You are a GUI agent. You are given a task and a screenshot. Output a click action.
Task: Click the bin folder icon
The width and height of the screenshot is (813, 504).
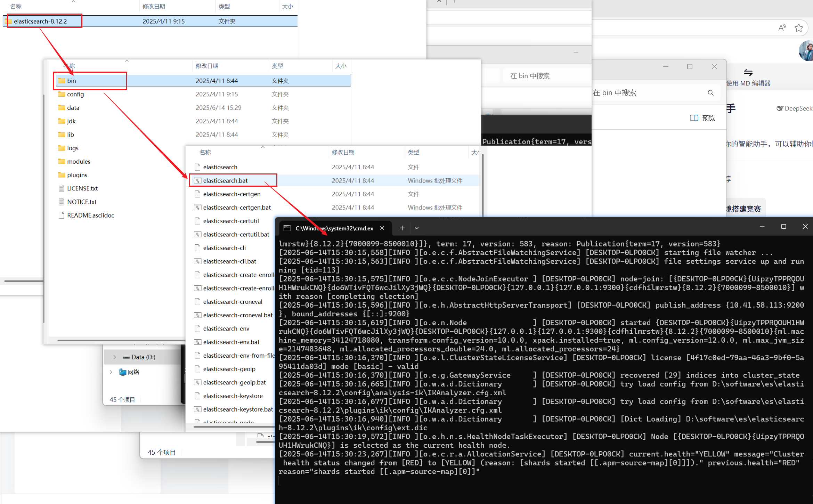62,81
